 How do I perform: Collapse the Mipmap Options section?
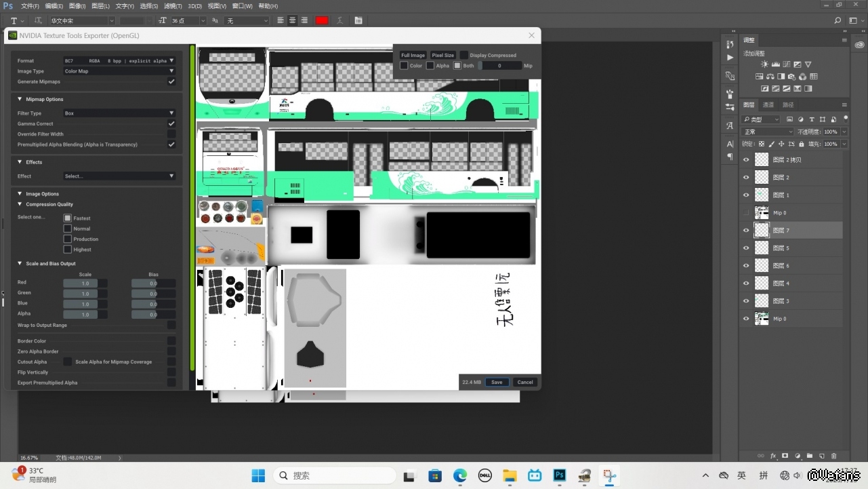(x=20, y=99)
